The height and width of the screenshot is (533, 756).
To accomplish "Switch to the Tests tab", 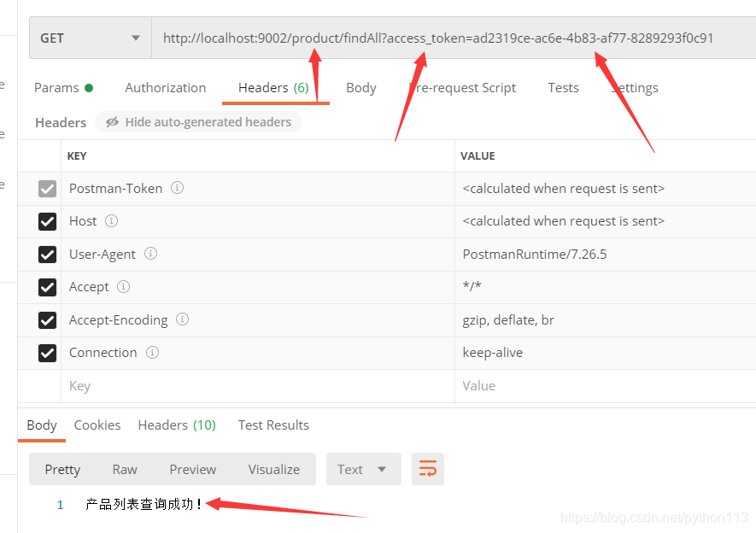I will pos(563,88).
